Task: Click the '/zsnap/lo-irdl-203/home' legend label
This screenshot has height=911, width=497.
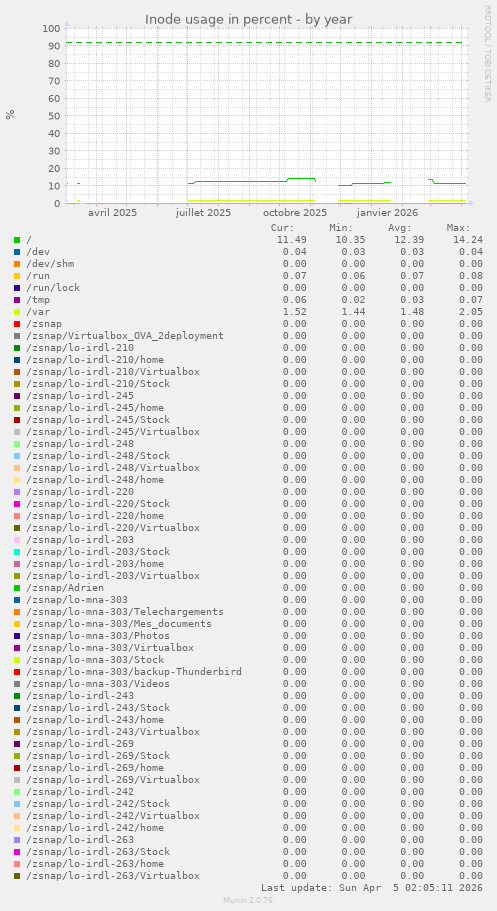Action: tap(95, 564)
